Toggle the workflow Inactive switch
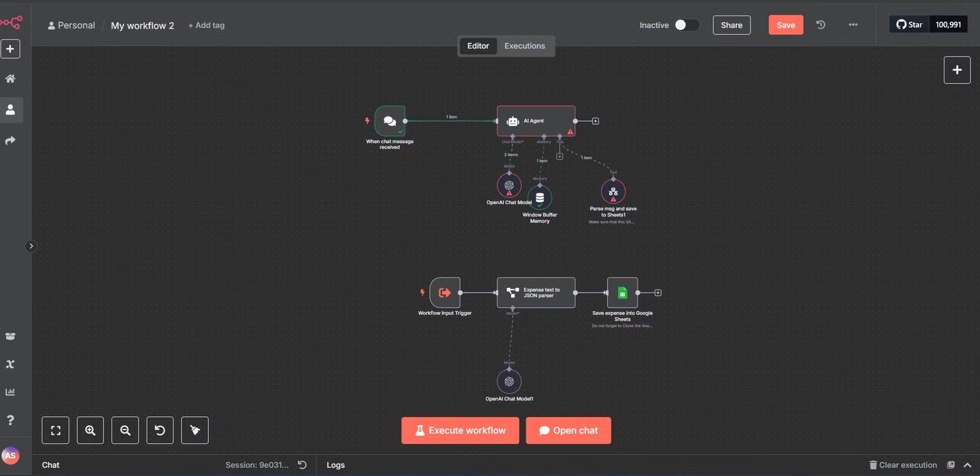 tap(686, 25)
